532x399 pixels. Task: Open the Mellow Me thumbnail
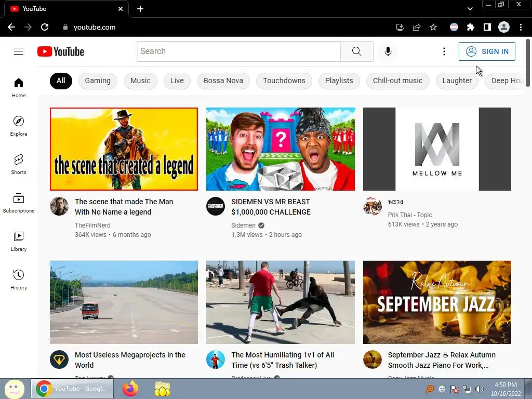437,149
